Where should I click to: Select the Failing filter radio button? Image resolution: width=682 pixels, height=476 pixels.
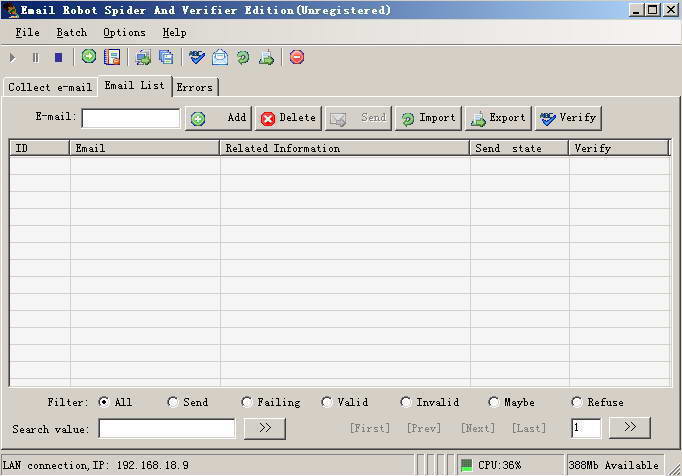247,402
